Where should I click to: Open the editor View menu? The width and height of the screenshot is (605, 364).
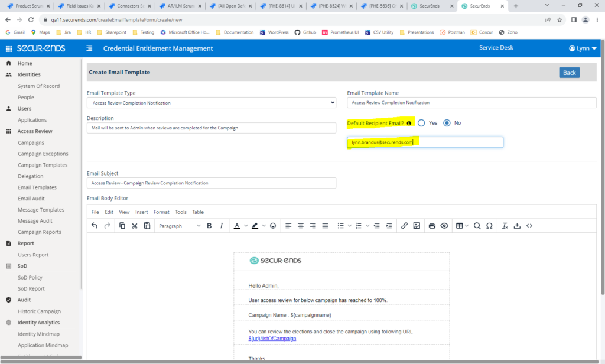pos(124,212)
